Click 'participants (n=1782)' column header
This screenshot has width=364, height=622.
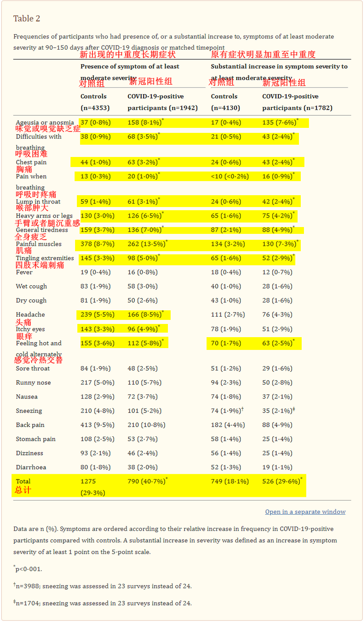297,108
